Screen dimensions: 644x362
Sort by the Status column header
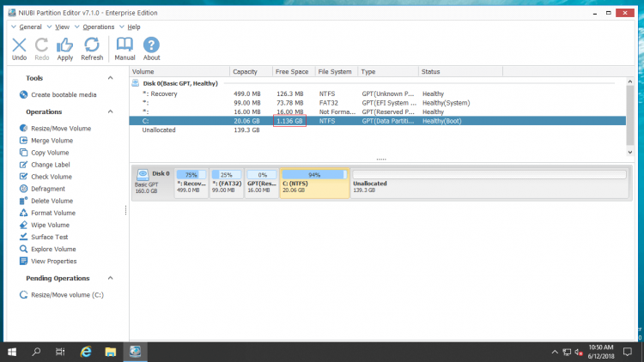(461, 71)
